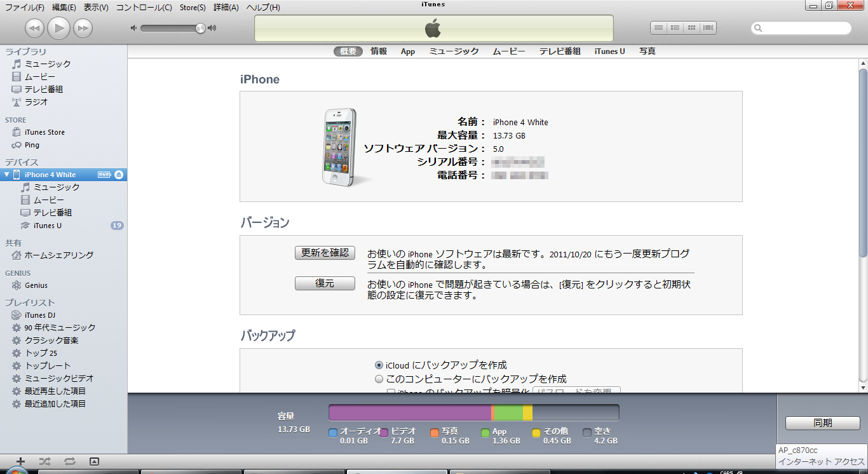
Task: Adjust the volume slider knob
Action: coord(201,28)
